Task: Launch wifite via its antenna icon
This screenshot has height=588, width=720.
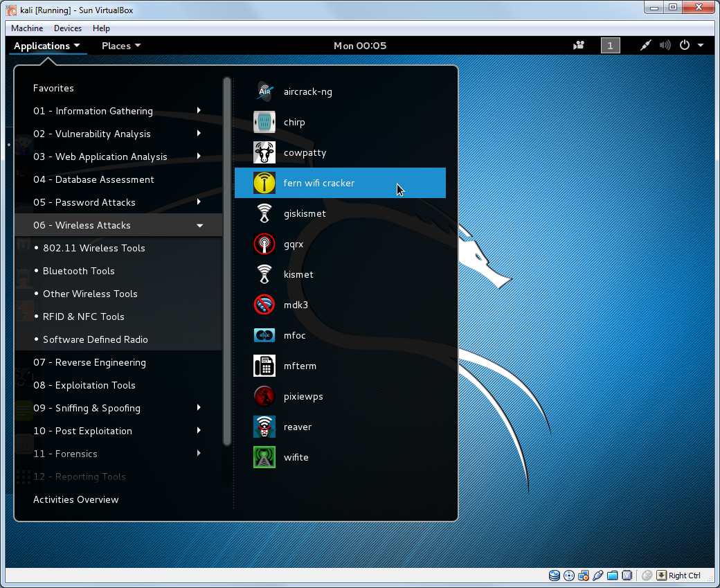Action: tap(264, 457)
